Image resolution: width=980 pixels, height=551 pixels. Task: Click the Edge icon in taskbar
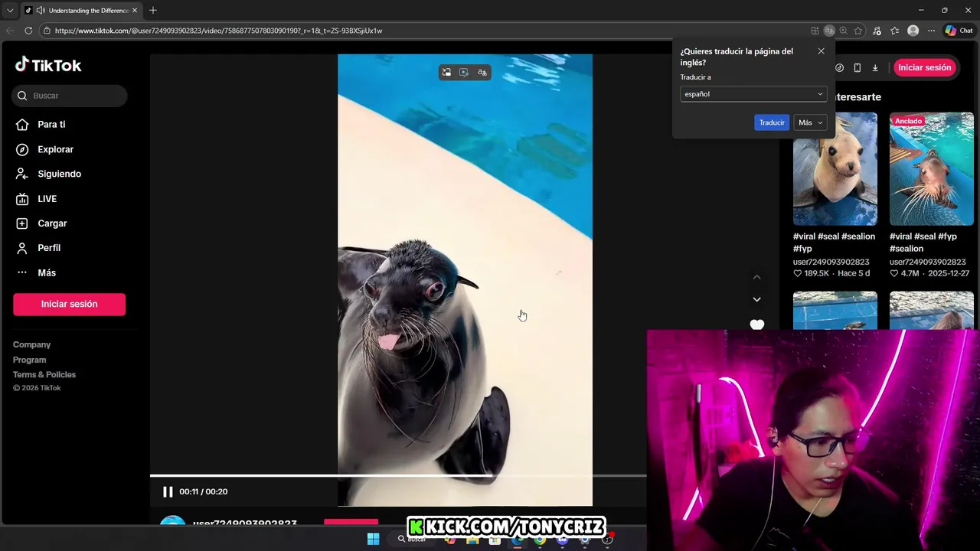click(x=518, y=540)
